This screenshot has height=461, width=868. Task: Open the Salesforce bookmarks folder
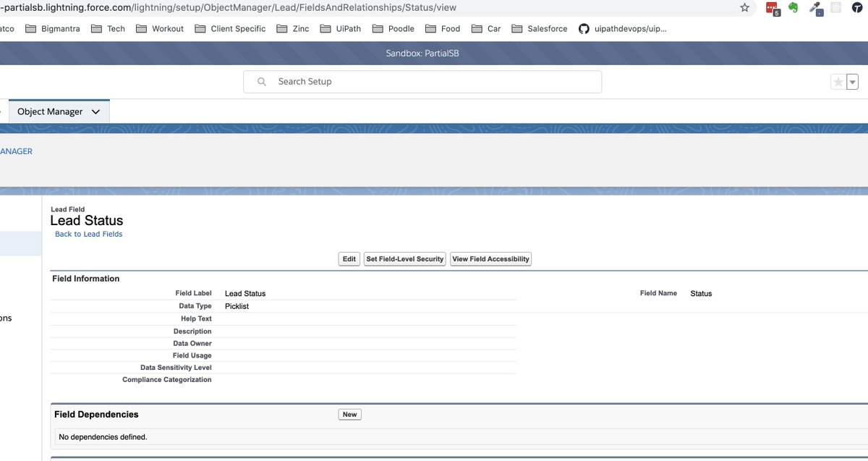pyautogui.click(x=539, y=29)
